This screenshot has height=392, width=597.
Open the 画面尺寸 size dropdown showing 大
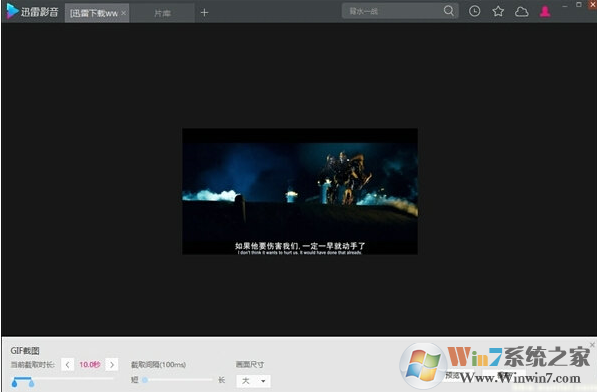pos(254,381)
